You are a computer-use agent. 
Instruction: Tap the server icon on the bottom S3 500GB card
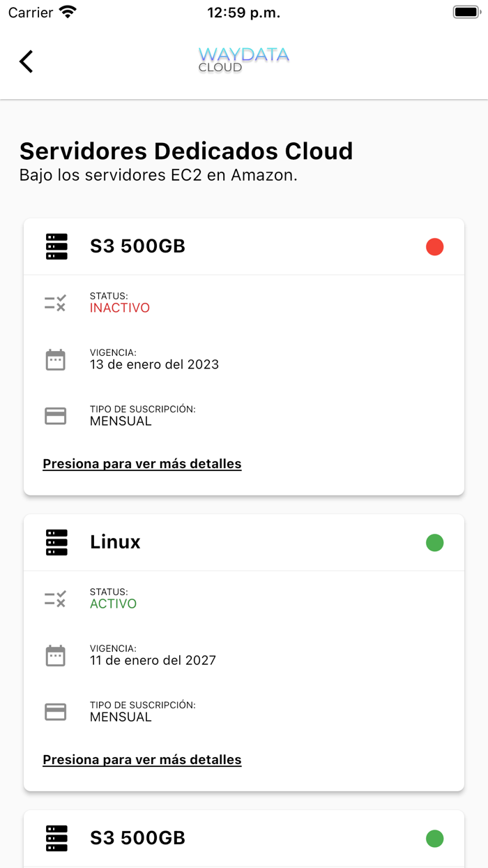point(56,838)
